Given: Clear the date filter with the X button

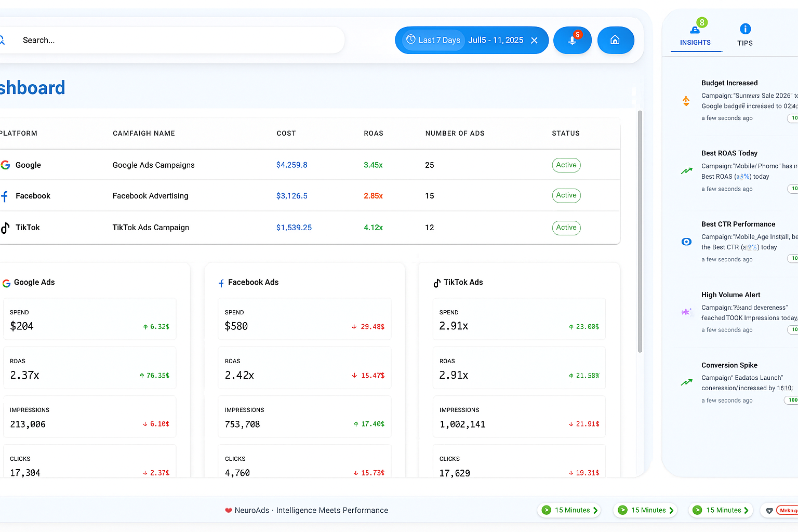Looking at the screenshot, I should click(x=534, y=40).
